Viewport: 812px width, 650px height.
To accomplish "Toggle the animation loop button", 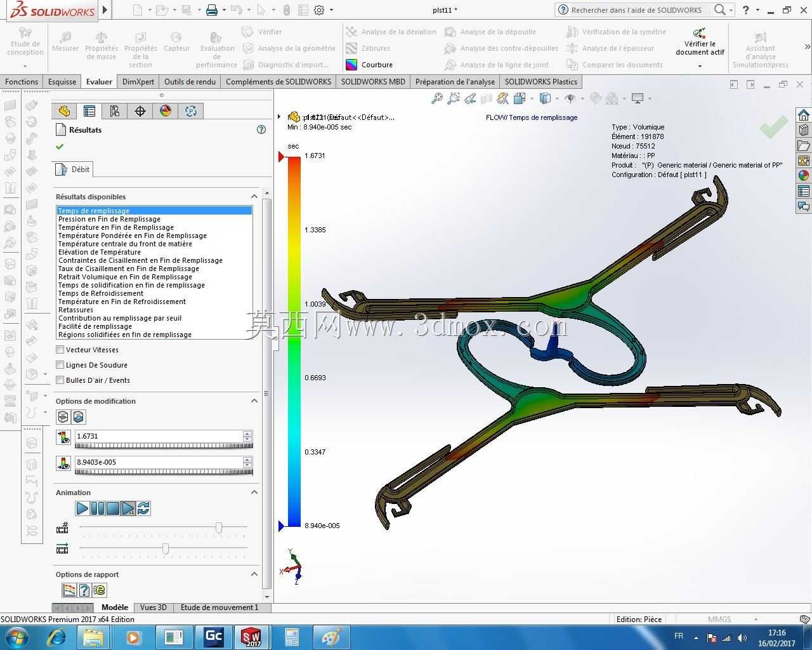I will pyautogui.click(x=143, y=508).
